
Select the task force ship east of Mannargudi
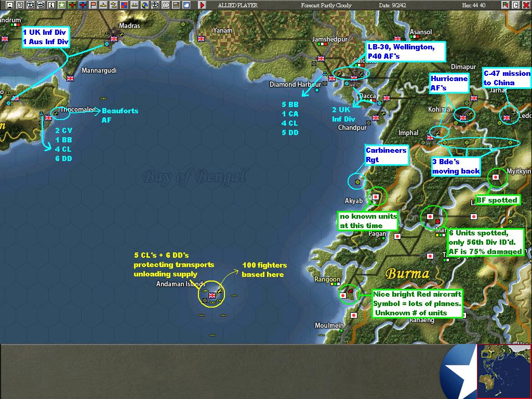tap(103, 98)
